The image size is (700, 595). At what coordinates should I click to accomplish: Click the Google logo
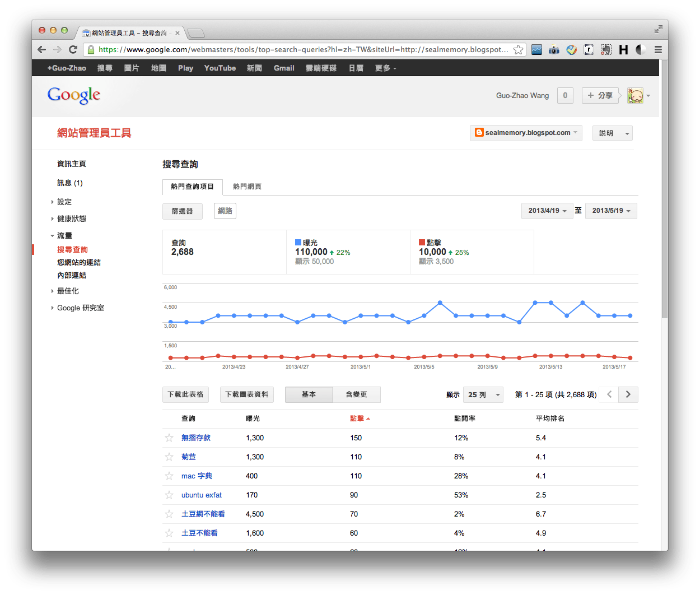pos(73,95)
